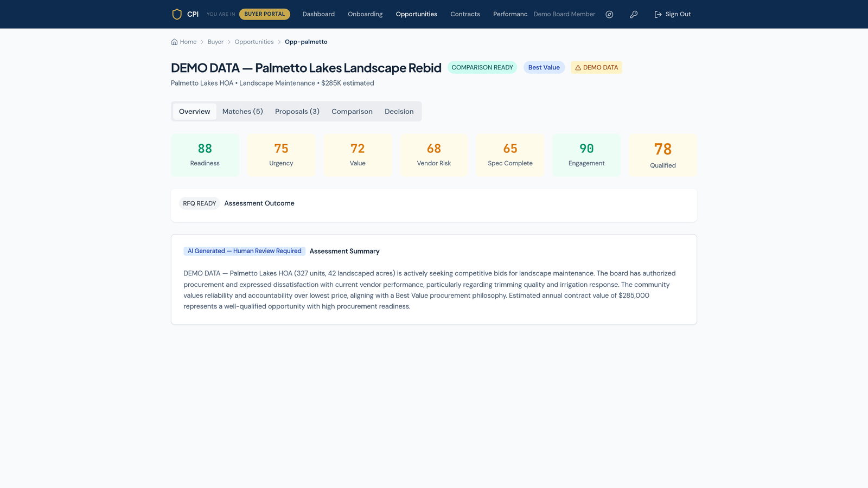Select the 65 Spec Complete score card
Image resolution: width=868 pixels, height=488 pixels.
tap(510, 155)
